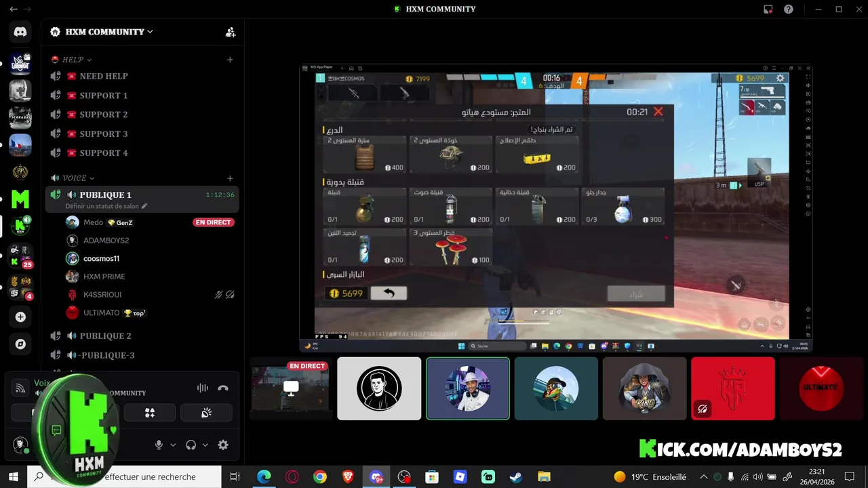868x488 pixels.
Task: Open Discord home direct messages
Action: pos(20,31)
